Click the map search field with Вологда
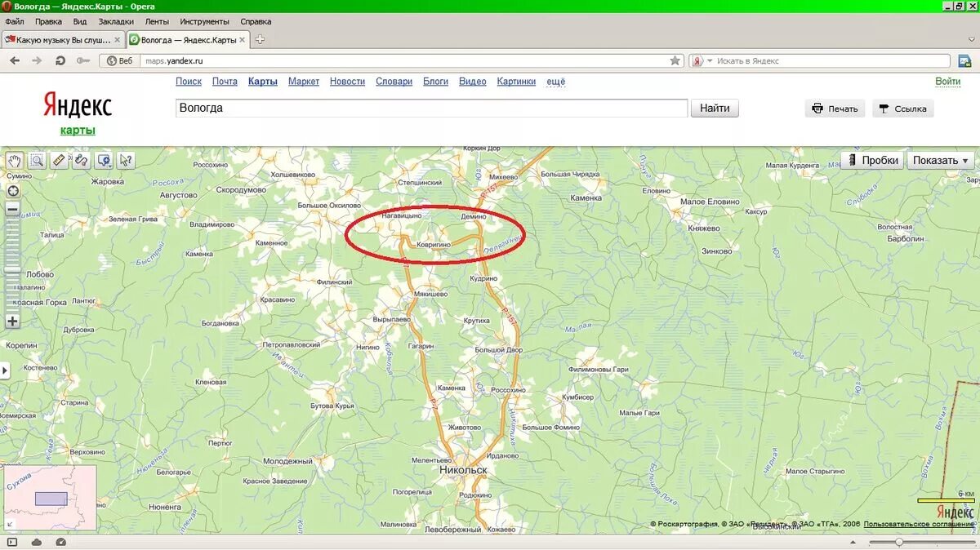Screen dimensions: 980x550 click(431, 108)
